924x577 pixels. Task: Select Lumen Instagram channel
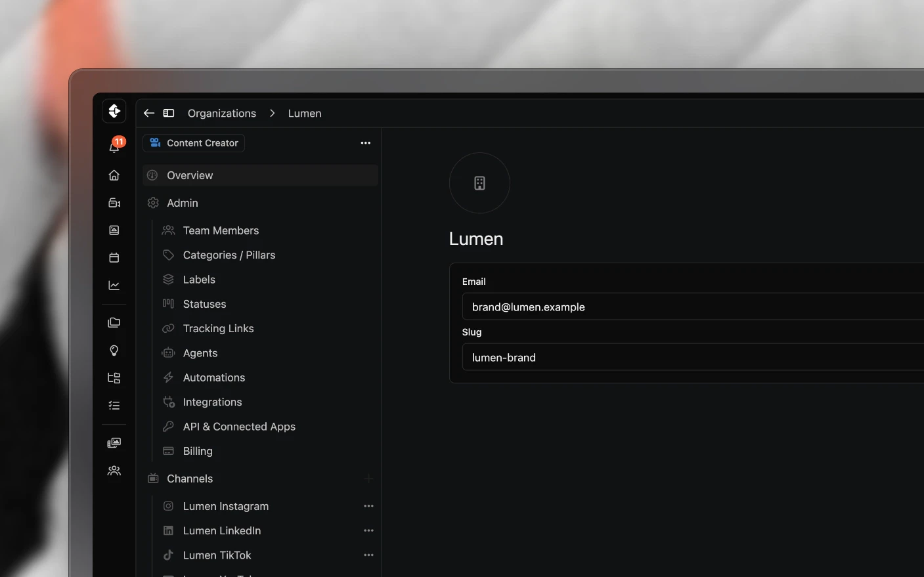(226, 506)
